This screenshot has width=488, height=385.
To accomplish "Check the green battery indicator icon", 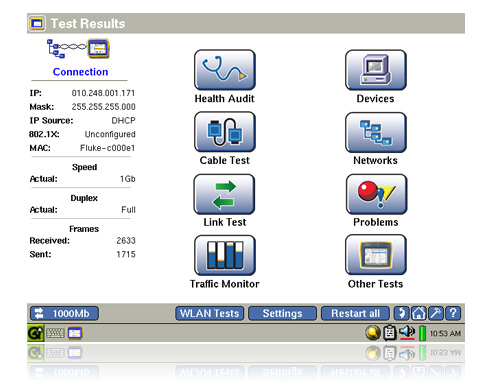I will [x=422, y=333].
